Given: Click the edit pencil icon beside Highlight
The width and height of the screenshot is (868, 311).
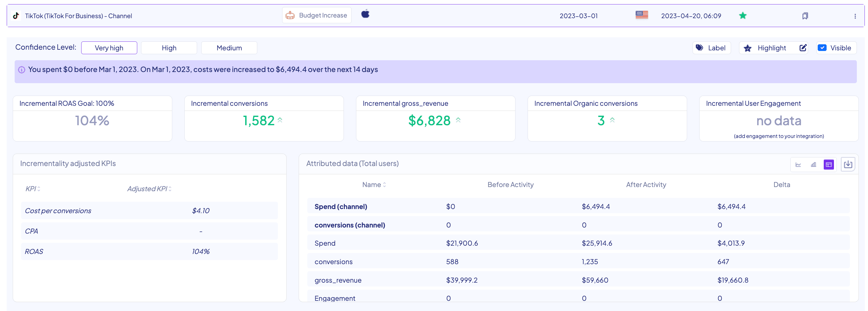Looking at the screenshot, I should [803, 48].
